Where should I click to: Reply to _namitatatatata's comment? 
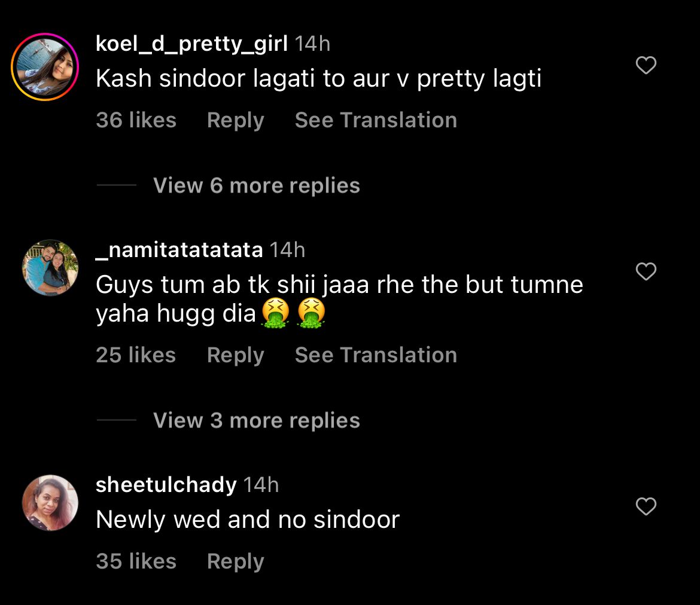(235, 355)
